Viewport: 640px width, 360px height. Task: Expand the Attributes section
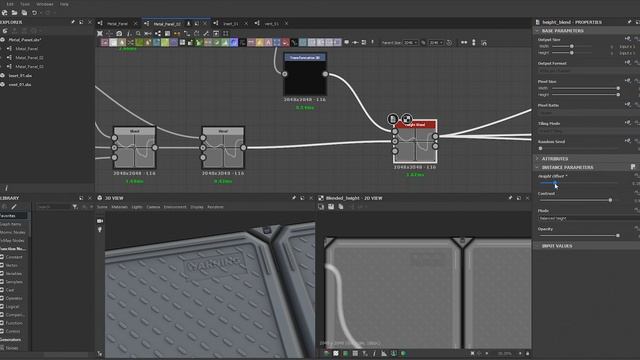pyautogui.click(x=538, y=158)
